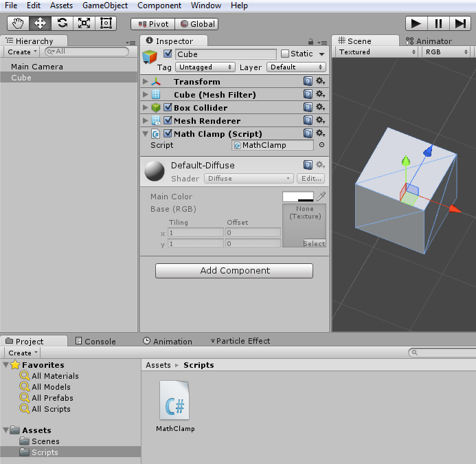Screen dimensions: 476x464
Task: Open the GameObject menu
Action: click(x=105, y=5)
